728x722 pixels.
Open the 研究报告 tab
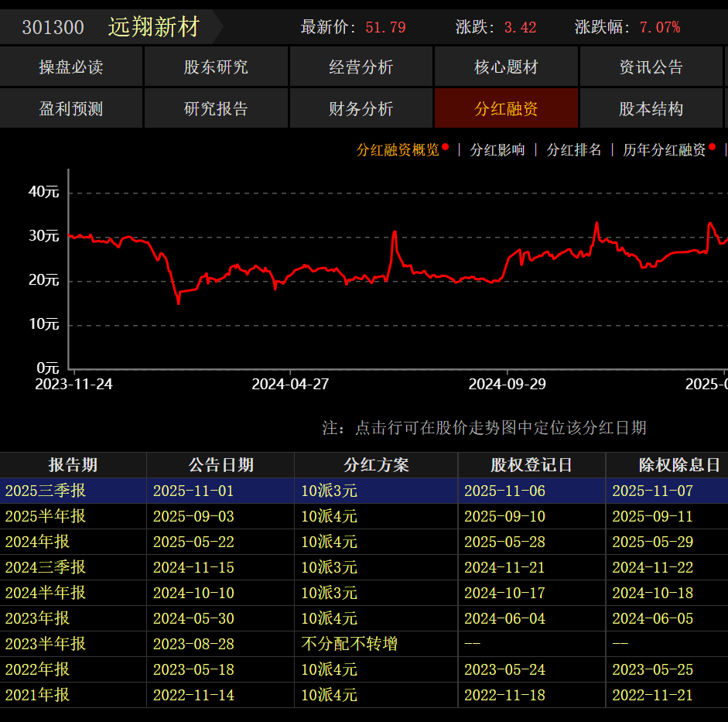coord(216,108)
